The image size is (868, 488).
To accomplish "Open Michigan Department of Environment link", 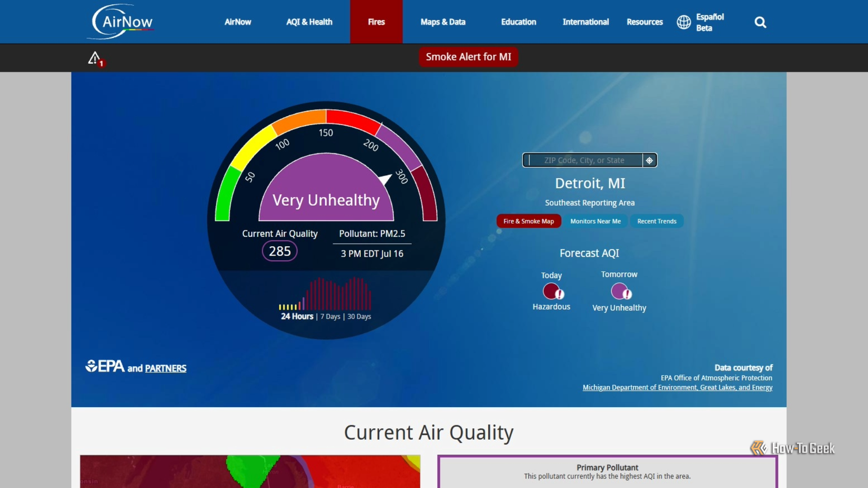I will pos(678,388).
